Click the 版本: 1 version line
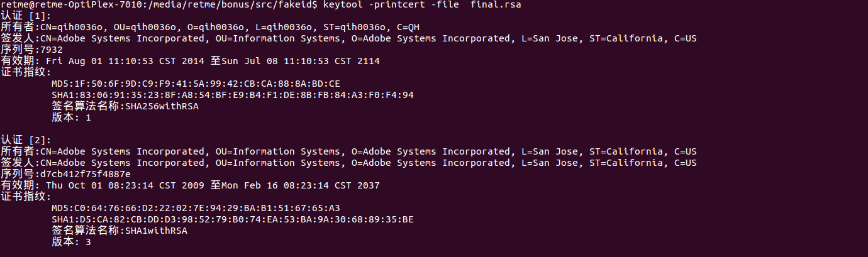The width and height of the screenshot is (868, 257). click(x=71, y=118)
